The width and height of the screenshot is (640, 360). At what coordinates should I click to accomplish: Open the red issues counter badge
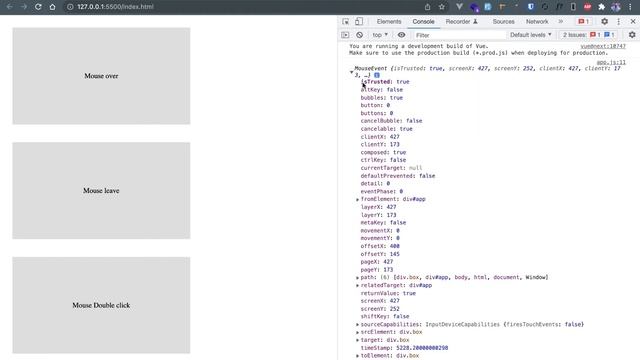tap(584, 22)
